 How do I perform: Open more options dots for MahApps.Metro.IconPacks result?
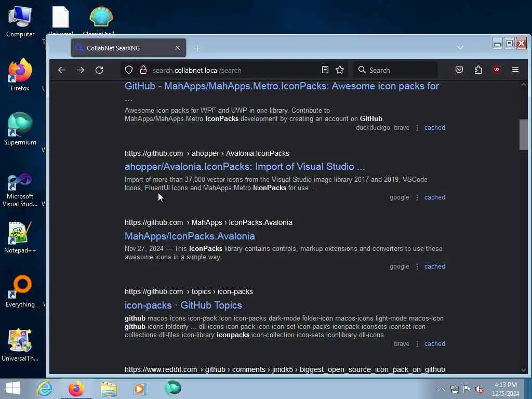(417, 128)
